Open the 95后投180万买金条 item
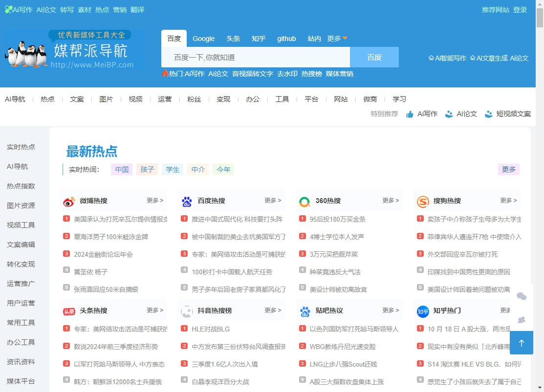This screenshot has width=544, height=392. pyautogui.click(x=338, y=219)
